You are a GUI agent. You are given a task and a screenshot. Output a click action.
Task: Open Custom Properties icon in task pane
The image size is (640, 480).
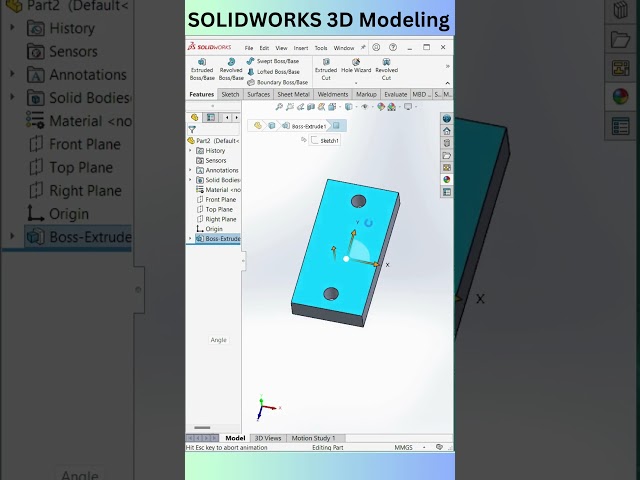tap(447, 192)
